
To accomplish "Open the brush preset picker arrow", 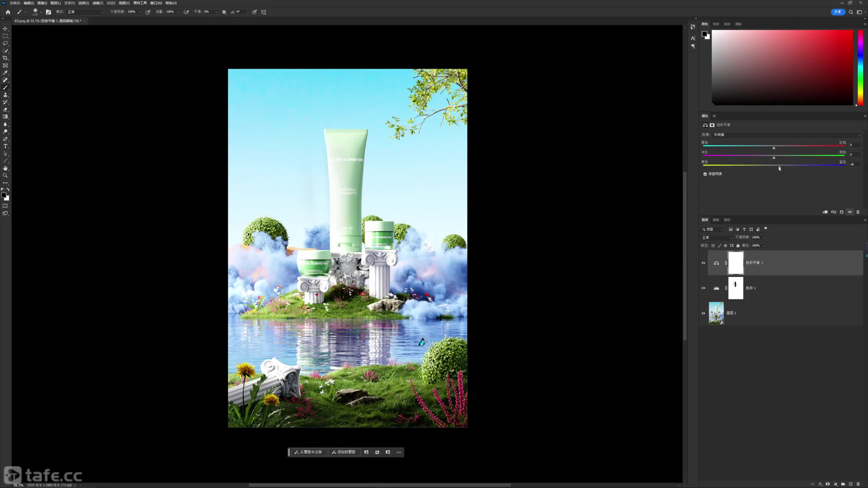I will (41, 12).
